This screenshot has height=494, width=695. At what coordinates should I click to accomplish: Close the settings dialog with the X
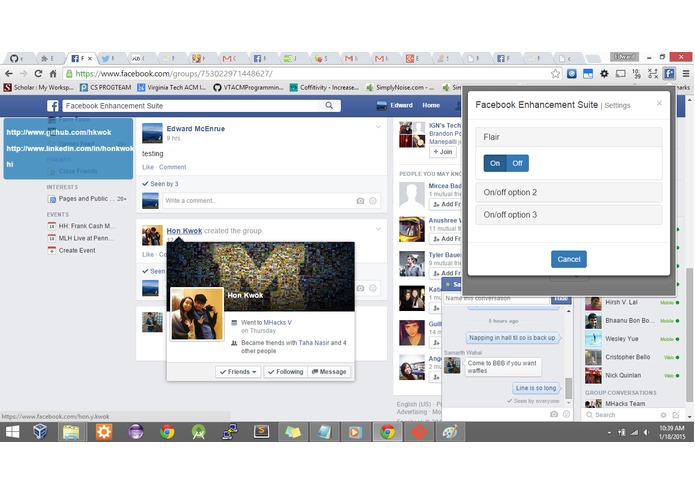[x=659, y=103]
